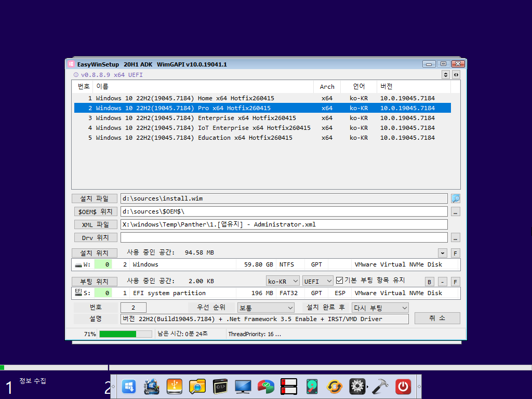Browse for driver folder with ellipsis button

pos(455,238)
